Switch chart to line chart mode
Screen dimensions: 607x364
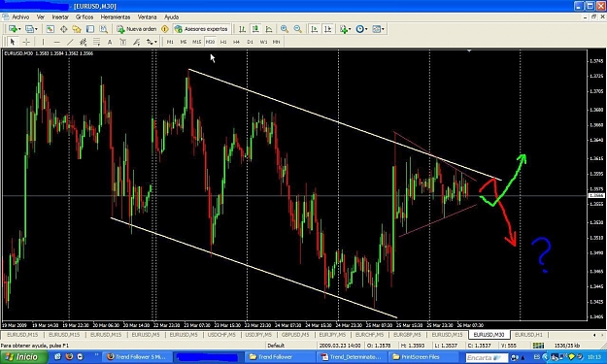coord(269,29)
